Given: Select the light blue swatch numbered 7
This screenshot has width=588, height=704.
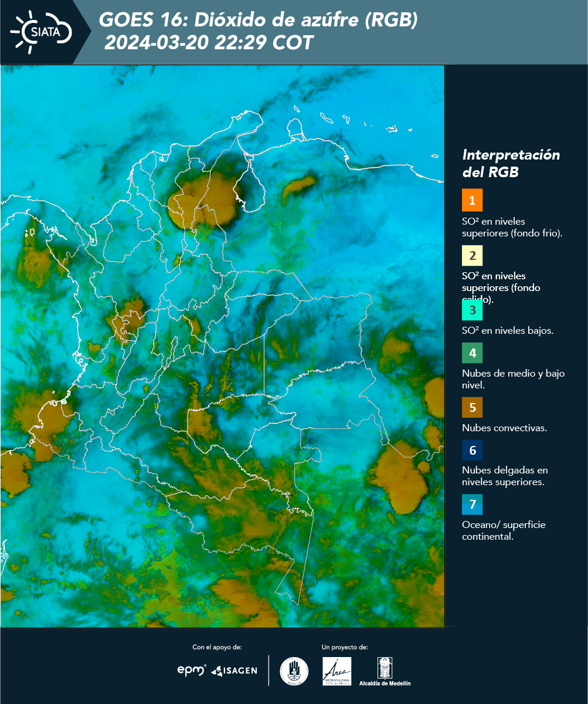Looking at the screenshot, I should coord(472,505).
